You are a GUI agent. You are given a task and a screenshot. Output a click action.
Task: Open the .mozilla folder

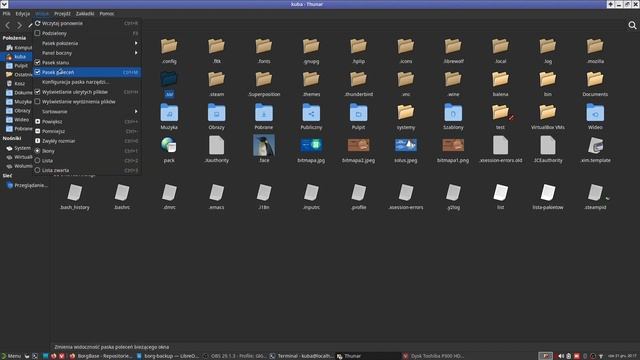tap(595, 51)
